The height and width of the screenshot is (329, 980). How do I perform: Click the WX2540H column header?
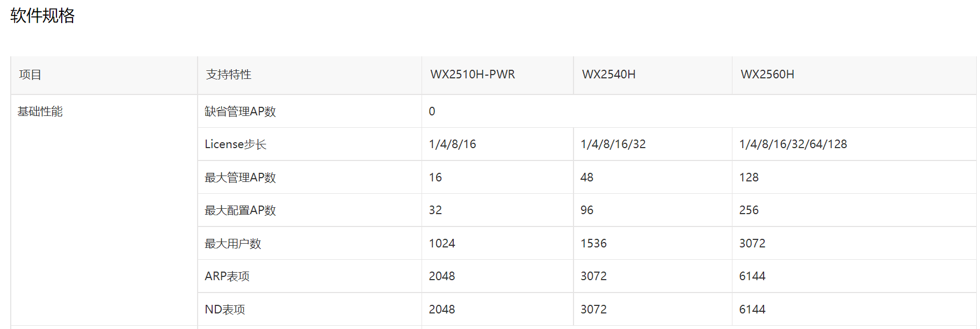tap(608, 75)
